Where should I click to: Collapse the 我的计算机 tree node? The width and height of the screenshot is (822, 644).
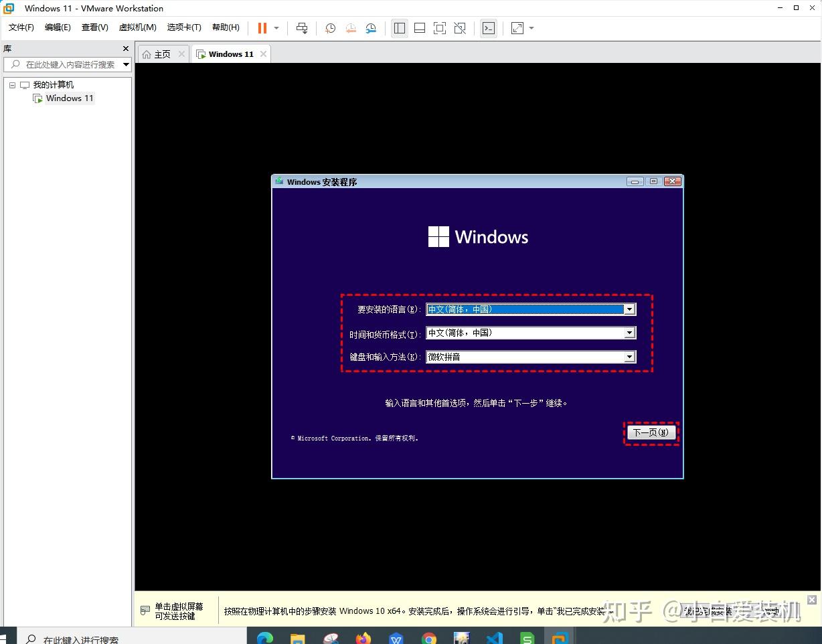(x=11, y=84)
